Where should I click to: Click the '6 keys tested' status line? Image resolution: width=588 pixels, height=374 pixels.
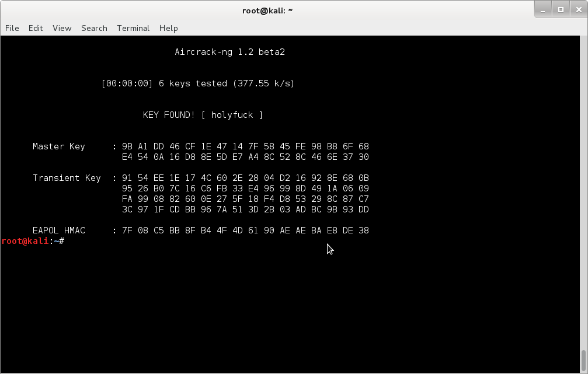point(198,83)
